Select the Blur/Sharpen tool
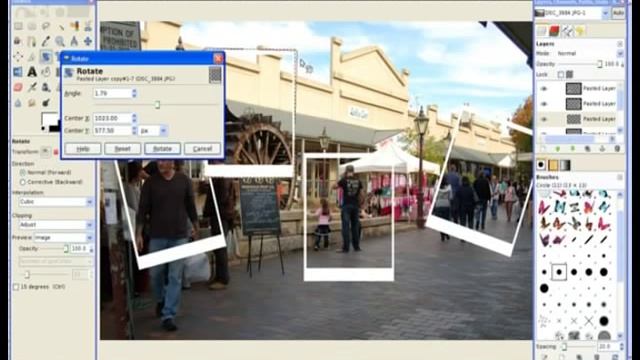The height and width of the screenshot is (360, 640). point(18,102)
